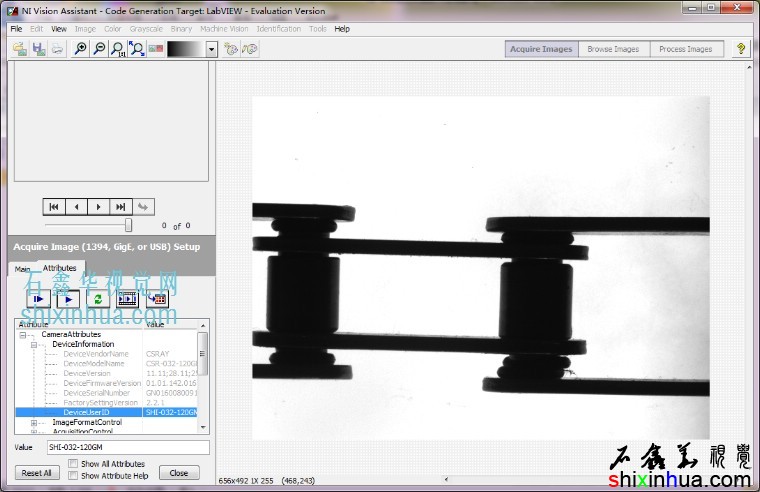
Task: Click the NI Vision Assistant title bar icon
Action: click(x=13, y=11)
